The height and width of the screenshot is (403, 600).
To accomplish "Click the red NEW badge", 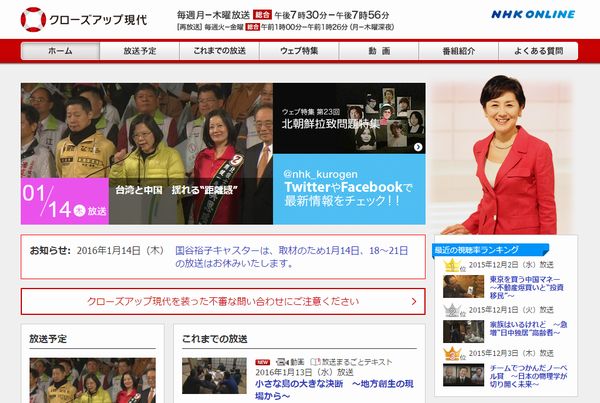I will point(264,361).
